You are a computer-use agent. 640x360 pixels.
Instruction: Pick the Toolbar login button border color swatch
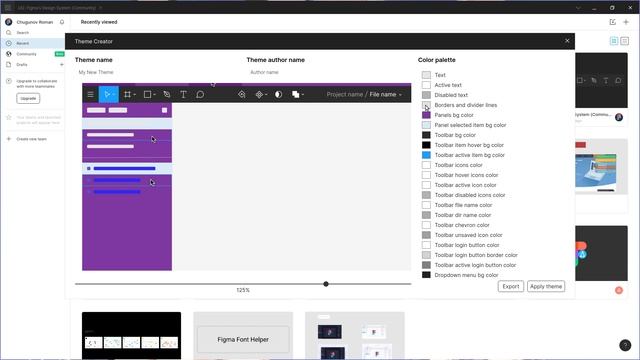pos(426,255)
